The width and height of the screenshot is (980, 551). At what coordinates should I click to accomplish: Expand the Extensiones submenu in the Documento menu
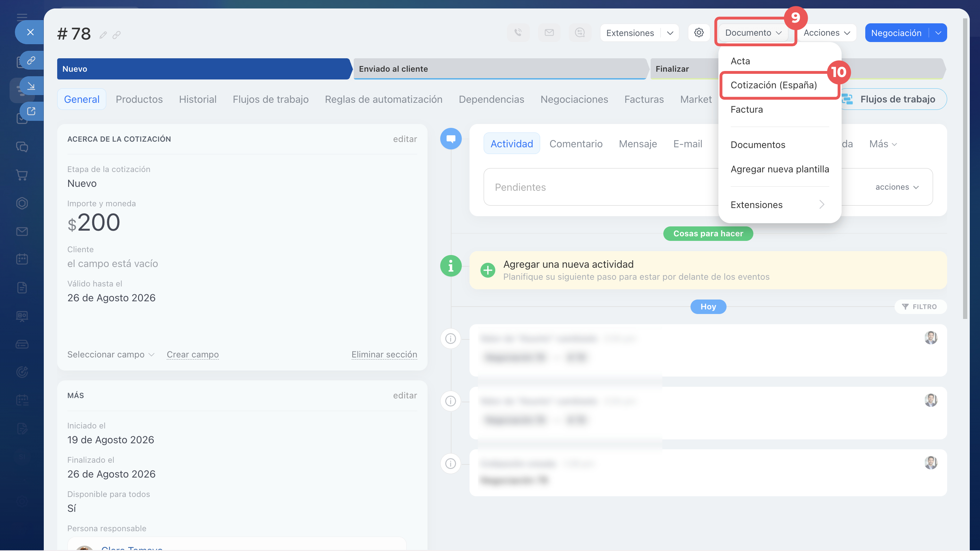[779, 205]
